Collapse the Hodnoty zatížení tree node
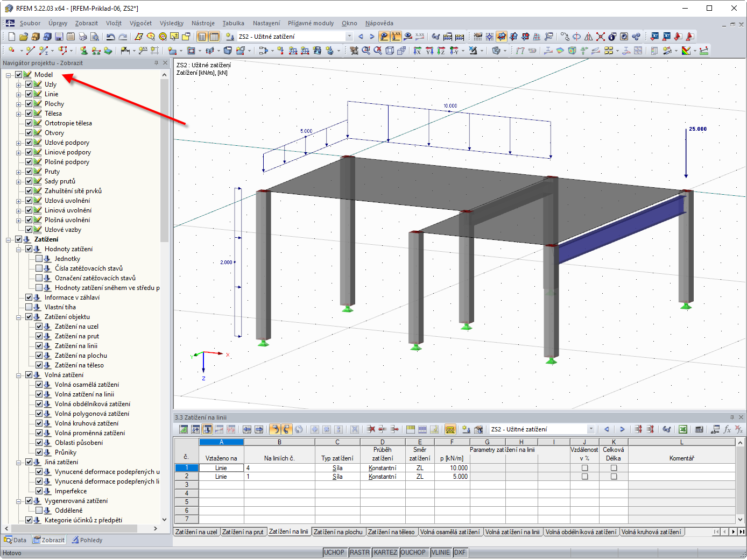Viewport: 747px width, 560px height. (19, 249)
